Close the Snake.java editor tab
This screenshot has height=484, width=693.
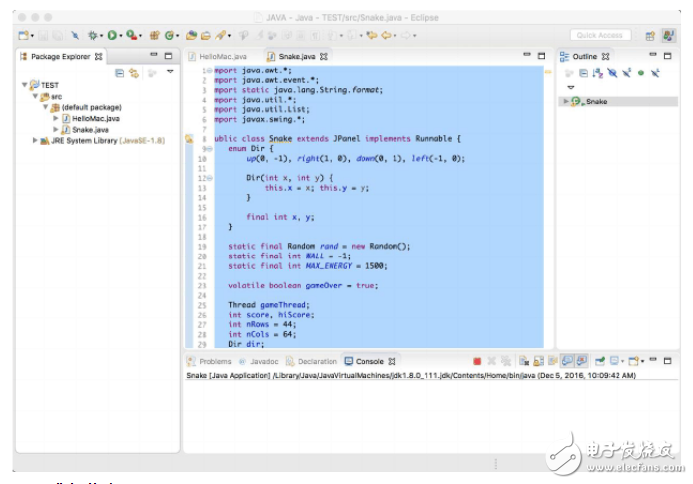click(x=324, y=57)
